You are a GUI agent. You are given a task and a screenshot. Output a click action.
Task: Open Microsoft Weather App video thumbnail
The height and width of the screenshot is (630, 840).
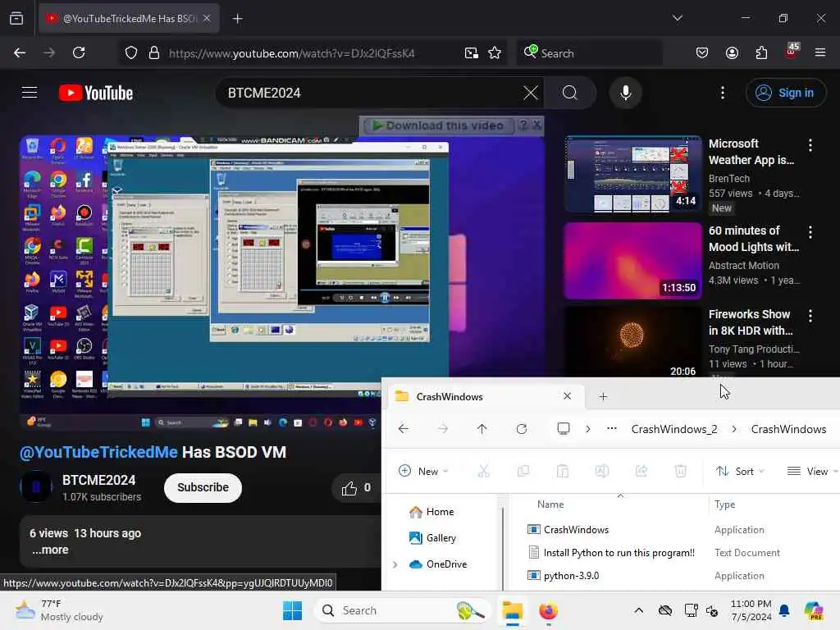pos(632,174)
